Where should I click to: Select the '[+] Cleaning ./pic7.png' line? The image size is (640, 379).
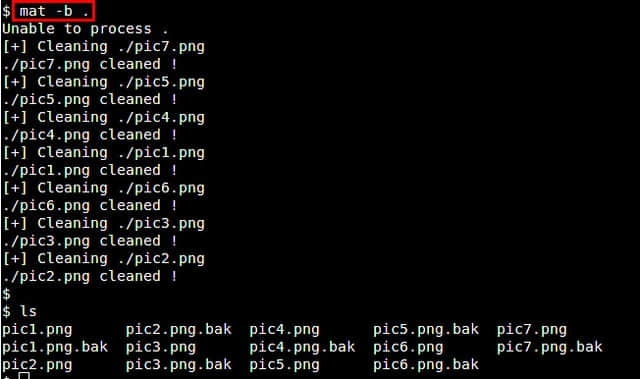click(x=103, y=47)
